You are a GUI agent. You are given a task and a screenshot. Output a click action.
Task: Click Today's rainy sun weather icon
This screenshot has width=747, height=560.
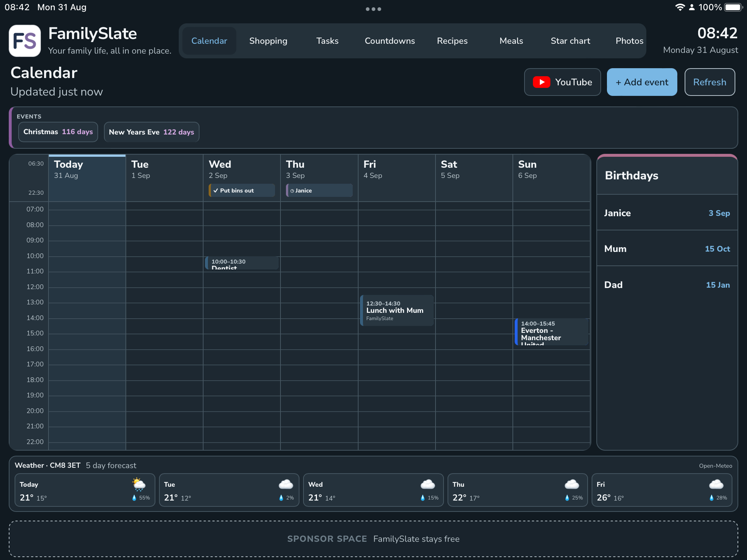139,484
